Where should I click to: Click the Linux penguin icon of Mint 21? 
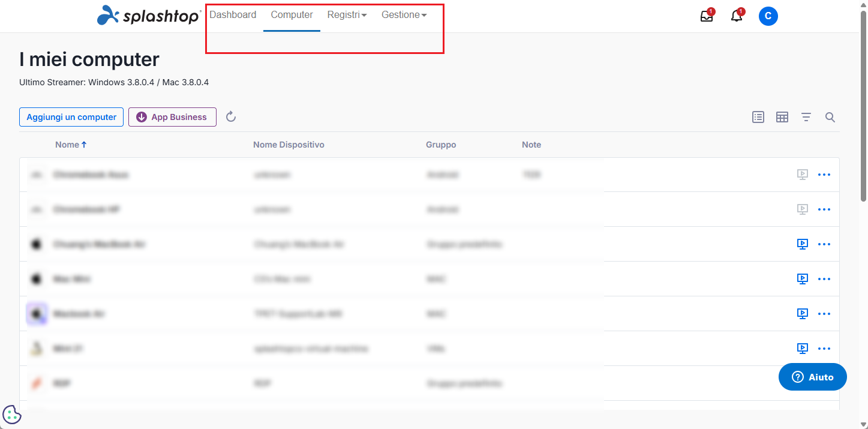[37, 349]
